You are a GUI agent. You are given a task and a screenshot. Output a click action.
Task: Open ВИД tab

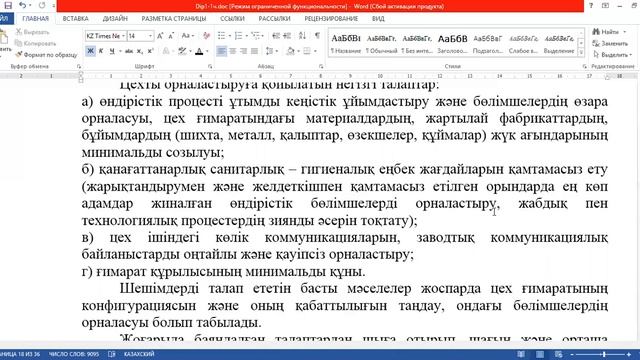click(x=378, y=19)
